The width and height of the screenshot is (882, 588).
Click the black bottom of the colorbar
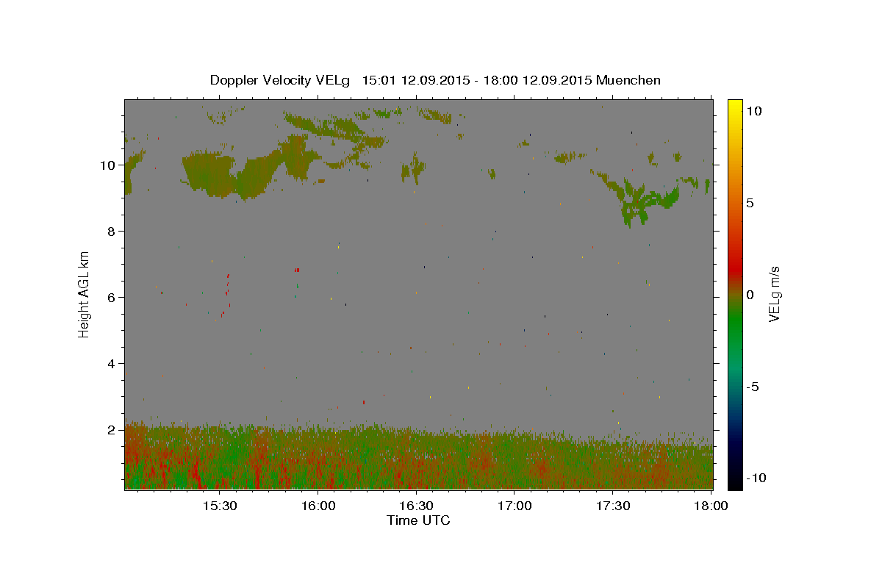[735, 482]
